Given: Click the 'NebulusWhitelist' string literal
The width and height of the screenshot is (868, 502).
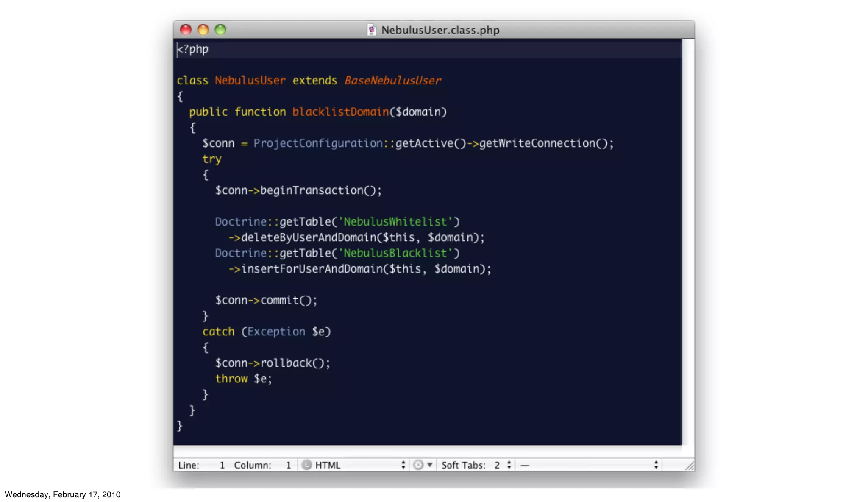Looking at the screenshot, I should [395, 222].
